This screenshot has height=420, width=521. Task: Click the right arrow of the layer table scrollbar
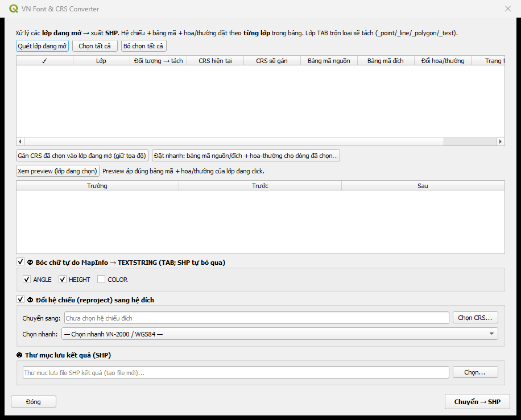coord(501,142)
